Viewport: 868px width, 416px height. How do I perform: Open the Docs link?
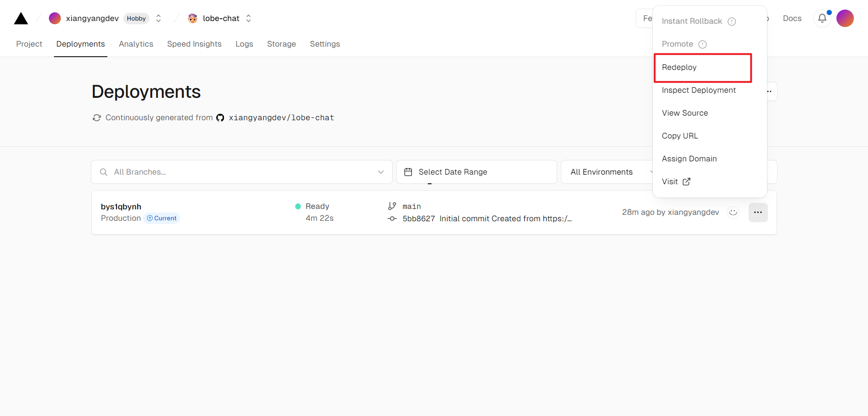point(792,18)
